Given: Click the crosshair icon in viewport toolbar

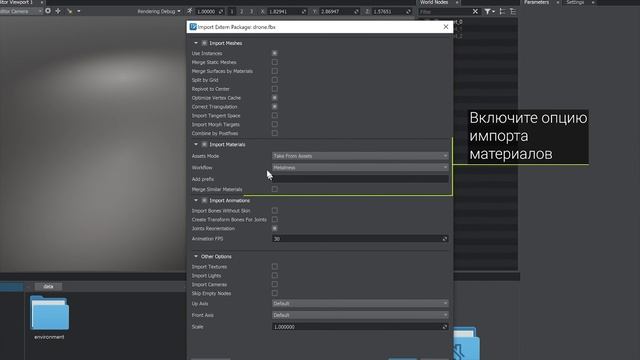Looking at the screenshot, I should pos(58,11).
